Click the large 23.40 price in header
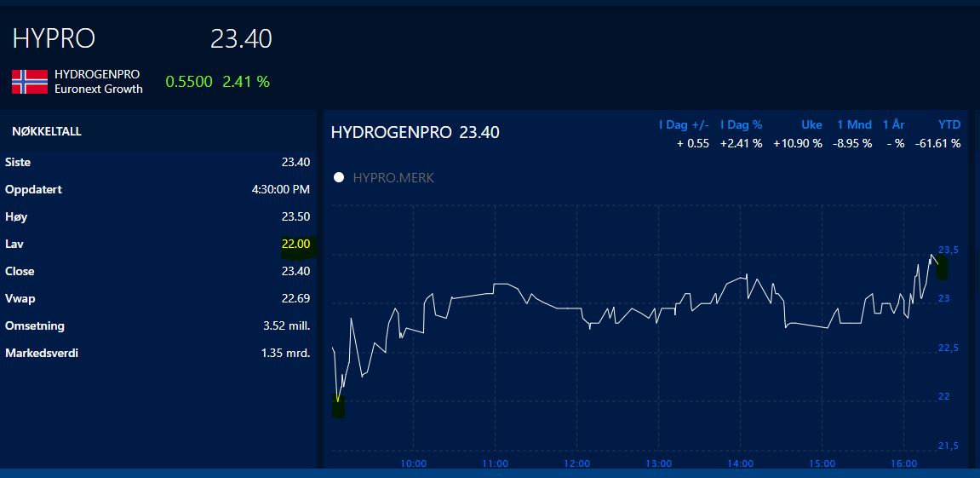The image size is (980, 478). (241, 39)
